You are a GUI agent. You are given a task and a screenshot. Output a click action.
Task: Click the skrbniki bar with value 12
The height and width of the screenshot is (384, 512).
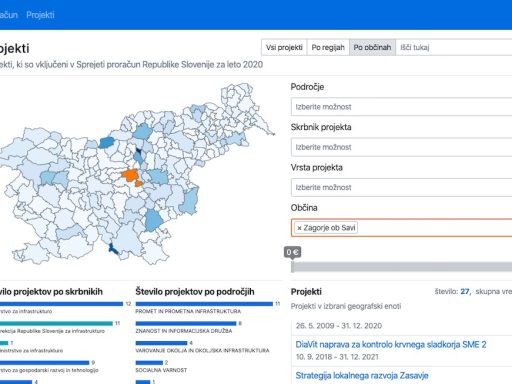(61, 304)
